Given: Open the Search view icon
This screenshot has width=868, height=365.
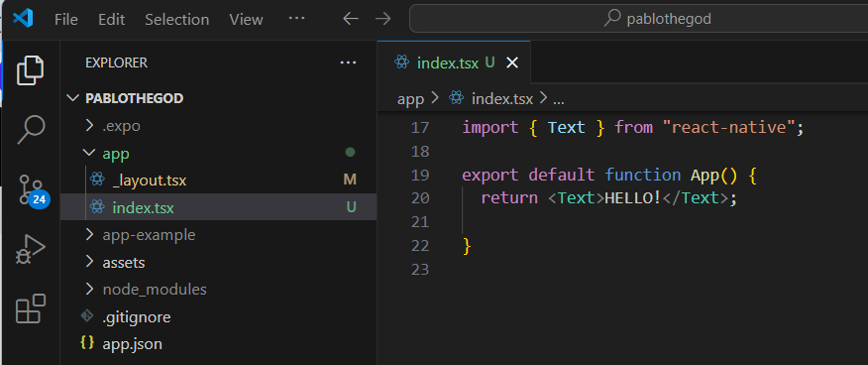Looking at the screenshot, I should coord(31,130).
